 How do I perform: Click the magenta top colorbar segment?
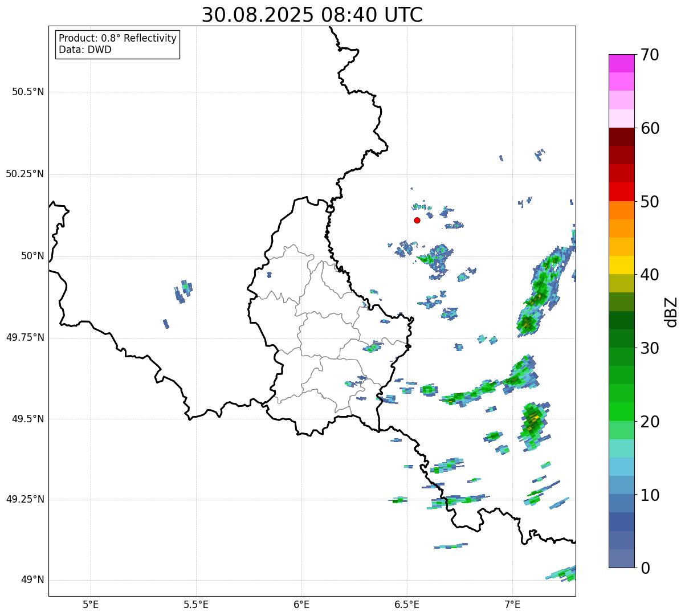[x=621, y=63]
